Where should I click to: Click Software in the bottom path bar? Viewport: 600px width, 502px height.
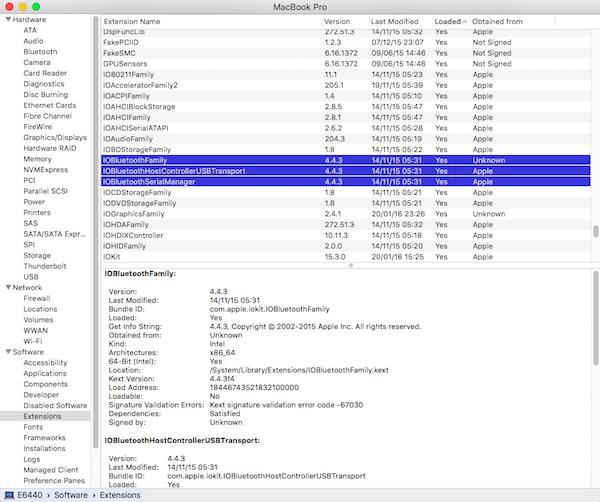coord(72,494)
